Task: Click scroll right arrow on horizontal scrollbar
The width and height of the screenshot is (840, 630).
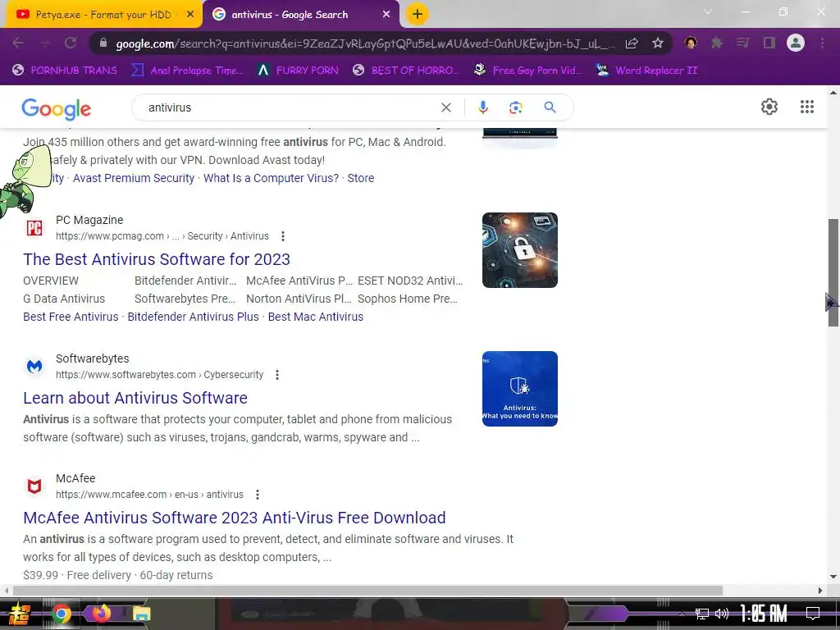Action: pyautogui.click(x=820, y=591)
